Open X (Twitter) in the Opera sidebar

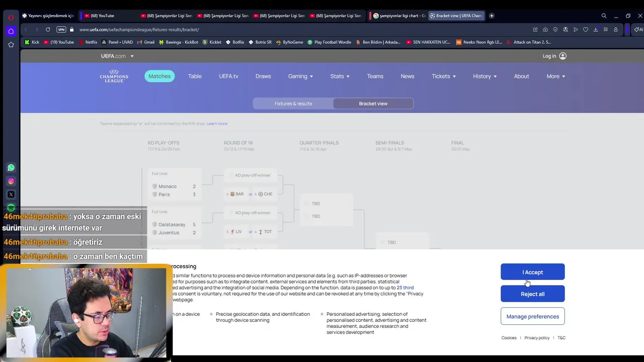(11, 194)
